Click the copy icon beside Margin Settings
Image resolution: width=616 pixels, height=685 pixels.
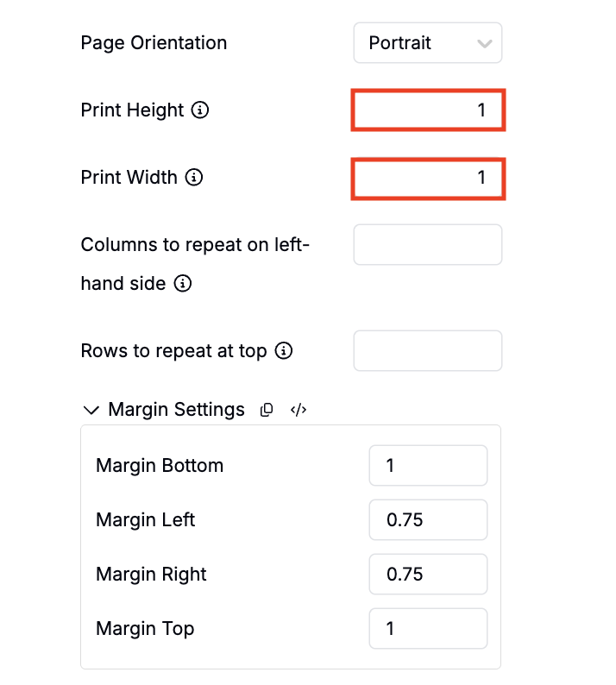coord(267,411)
